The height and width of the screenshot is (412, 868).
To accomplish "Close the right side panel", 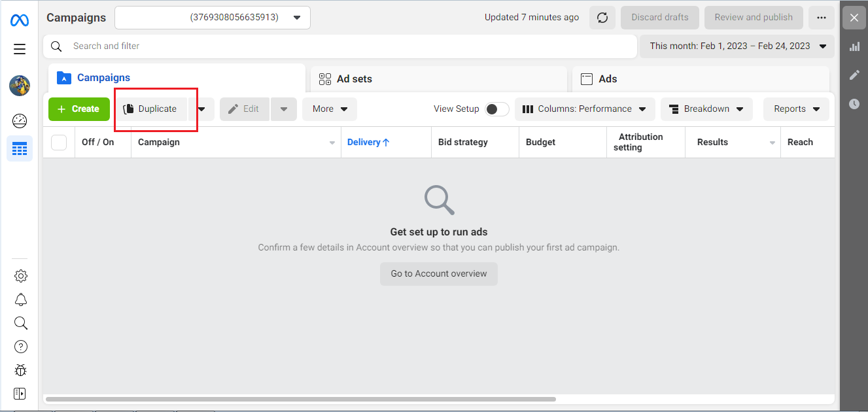I will [x=854, y=18].
